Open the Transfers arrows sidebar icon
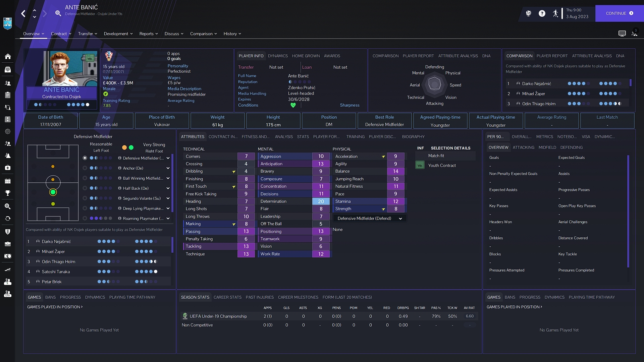Image resolution: width=644 pixels, height=362 pixels. (8, 219)
